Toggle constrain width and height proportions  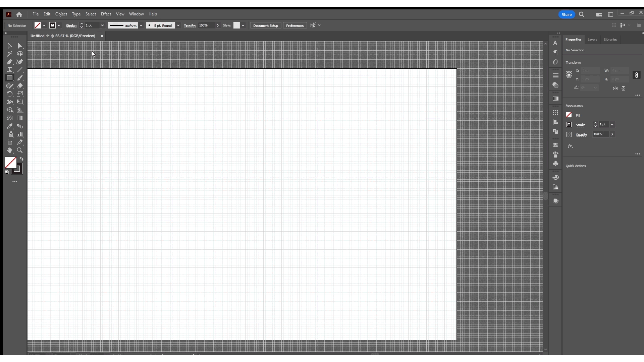[636, 75]
